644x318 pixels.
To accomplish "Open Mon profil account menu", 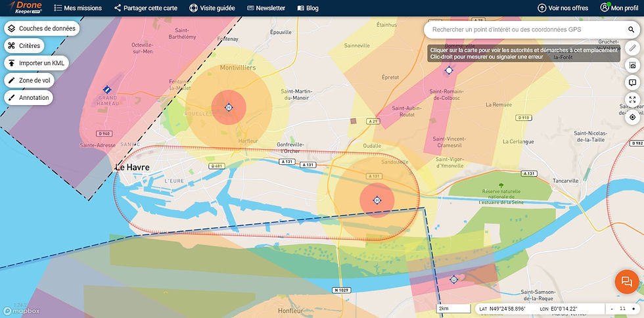I will 619,8.
